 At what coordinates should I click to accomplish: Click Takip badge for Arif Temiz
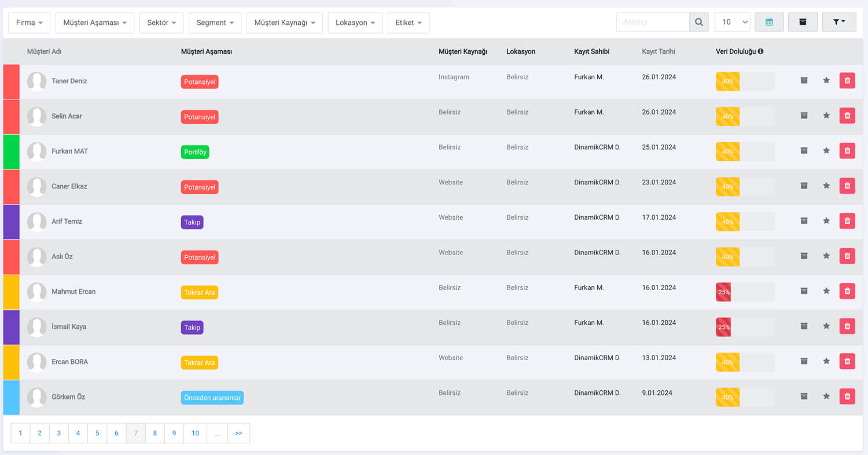[192, 222]
